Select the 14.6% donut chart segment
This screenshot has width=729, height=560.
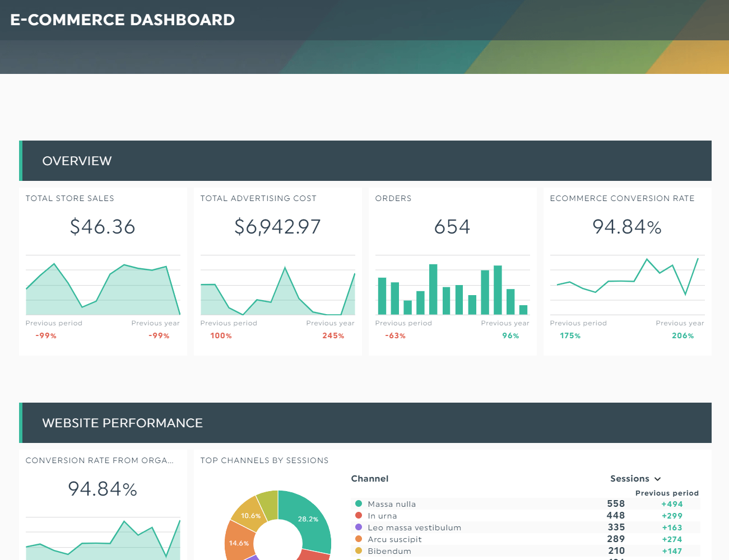(240, 543)
